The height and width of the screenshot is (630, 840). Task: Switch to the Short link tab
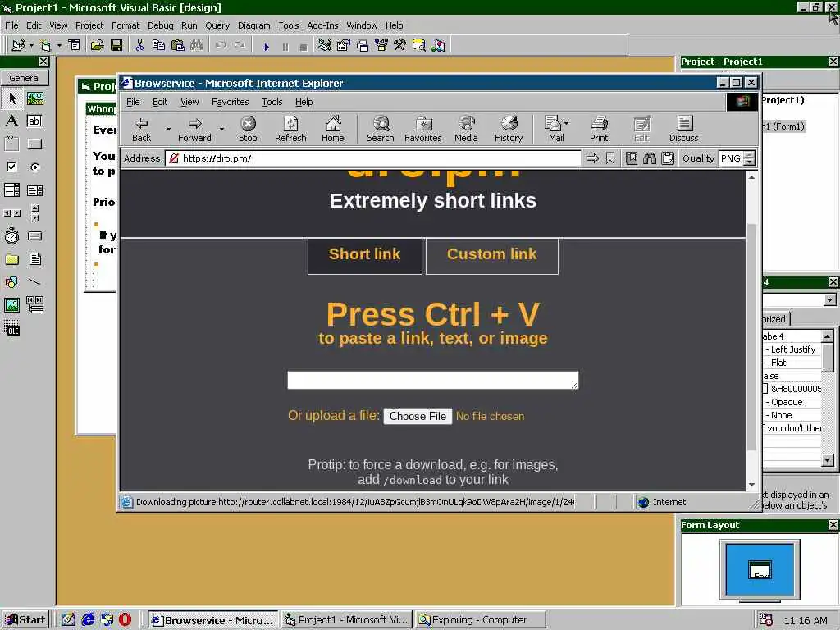[365, 255]
